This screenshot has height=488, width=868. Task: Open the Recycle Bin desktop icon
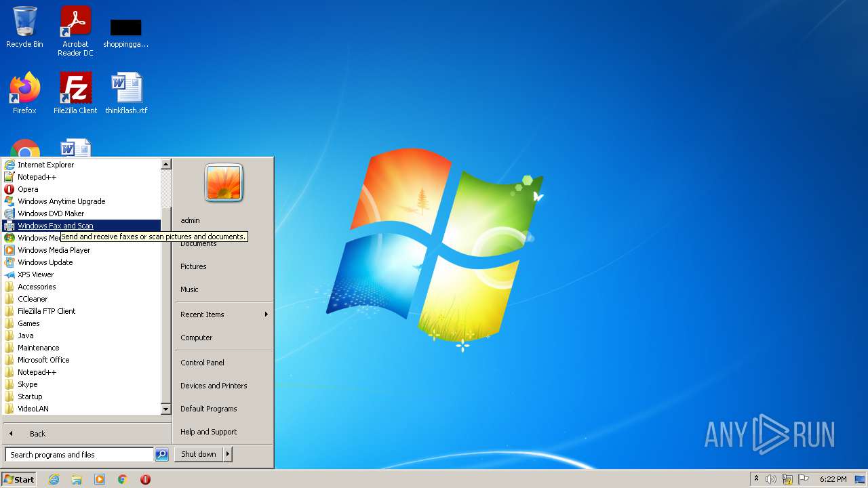(x=24, y=27)
